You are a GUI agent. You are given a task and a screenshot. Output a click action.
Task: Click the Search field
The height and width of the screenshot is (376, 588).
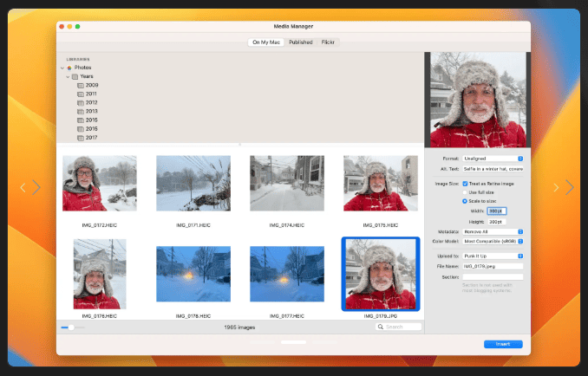pyautogui.click(x=398, y=327)
